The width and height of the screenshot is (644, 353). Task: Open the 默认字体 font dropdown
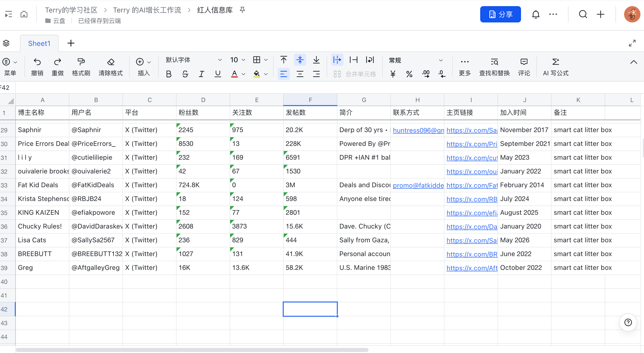[193, 60]
